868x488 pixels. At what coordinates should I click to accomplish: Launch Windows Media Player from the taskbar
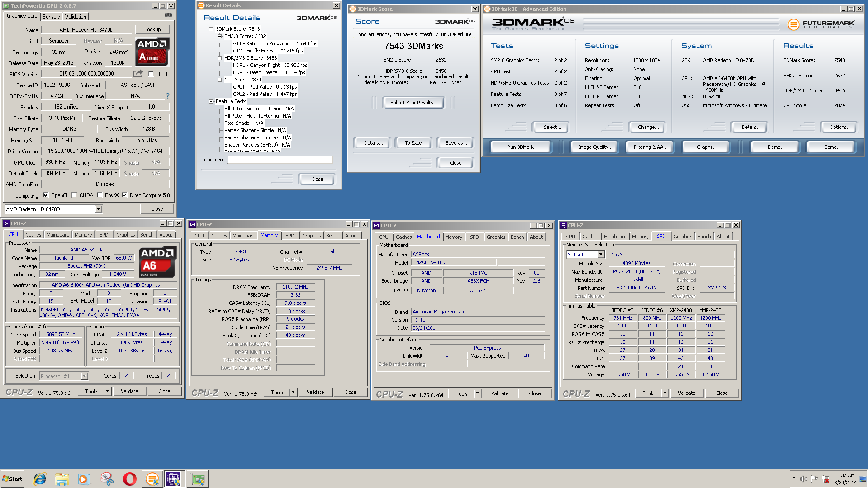pos(84,479)
